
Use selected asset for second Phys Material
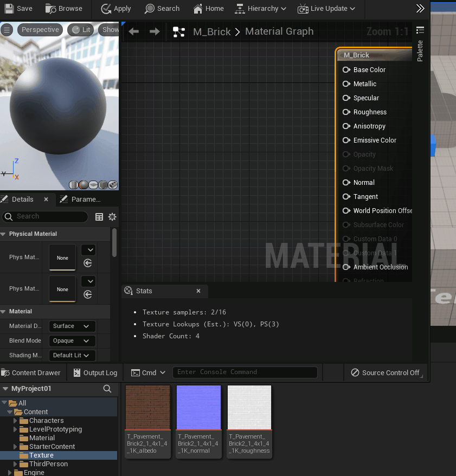pyautogui.click(x=88, y=294)
